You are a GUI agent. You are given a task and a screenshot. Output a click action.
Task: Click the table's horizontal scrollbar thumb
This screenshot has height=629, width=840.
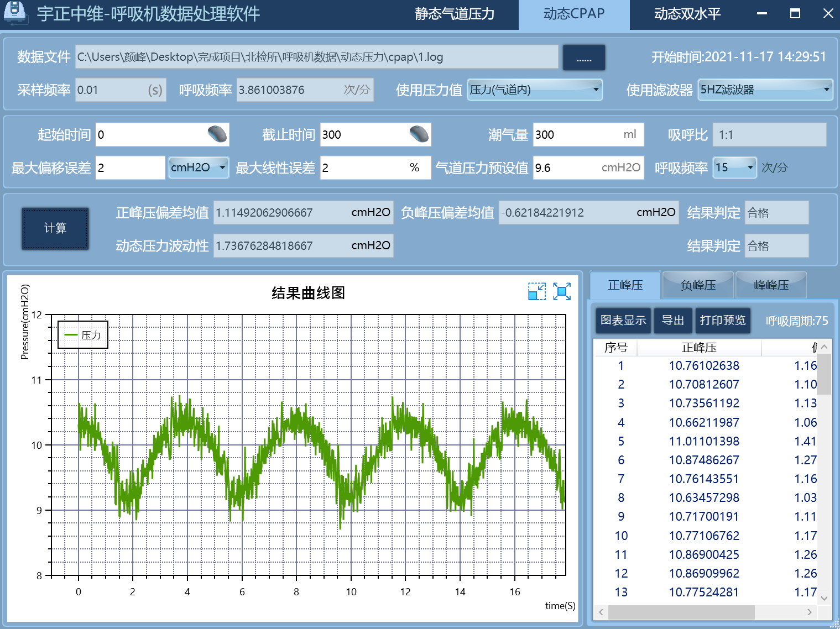coord(681,612)
